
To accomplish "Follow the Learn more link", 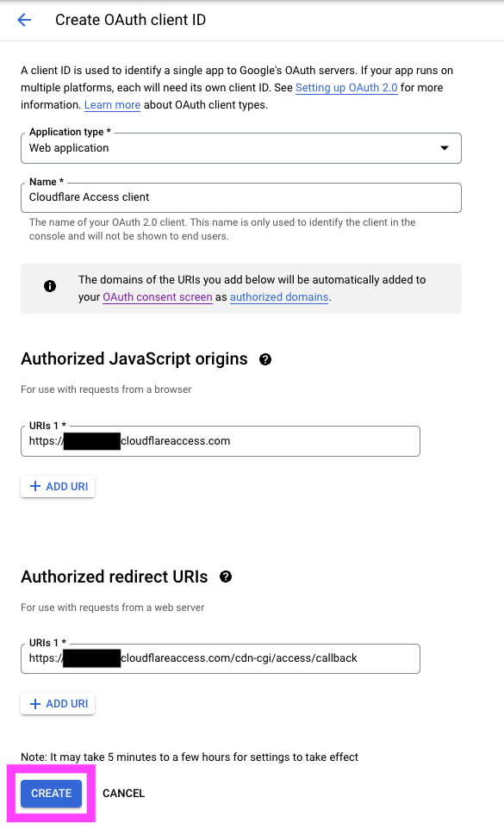I will coord(112,105).
